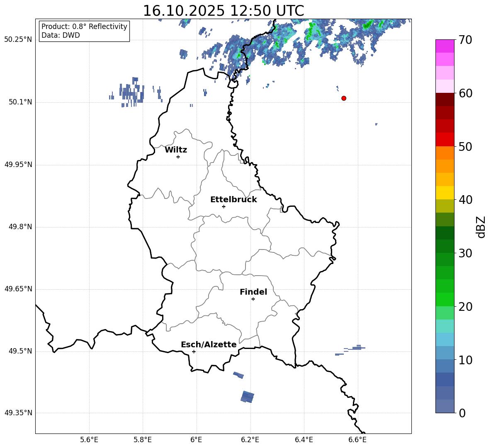Click the Wiltz station cross marker
Viewport: 491px width, 448px height.
tap(178, 157)
